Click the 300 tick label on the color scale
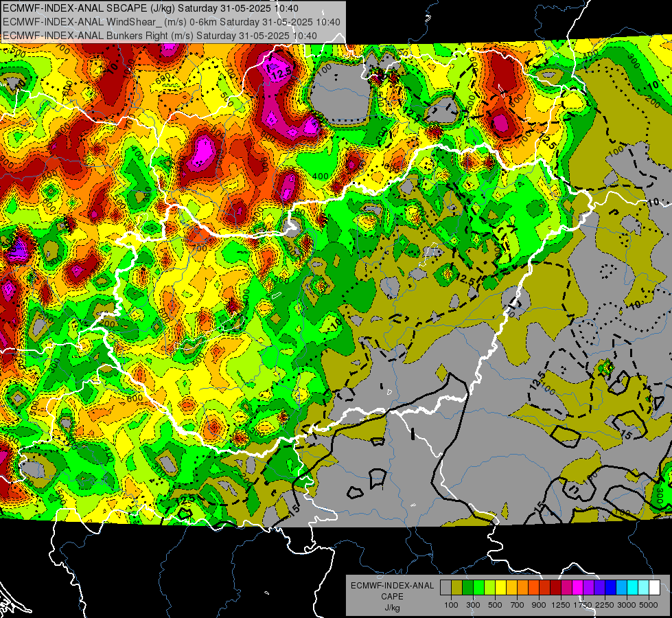This screenshot has width=672, height=618. click(473, 605)
